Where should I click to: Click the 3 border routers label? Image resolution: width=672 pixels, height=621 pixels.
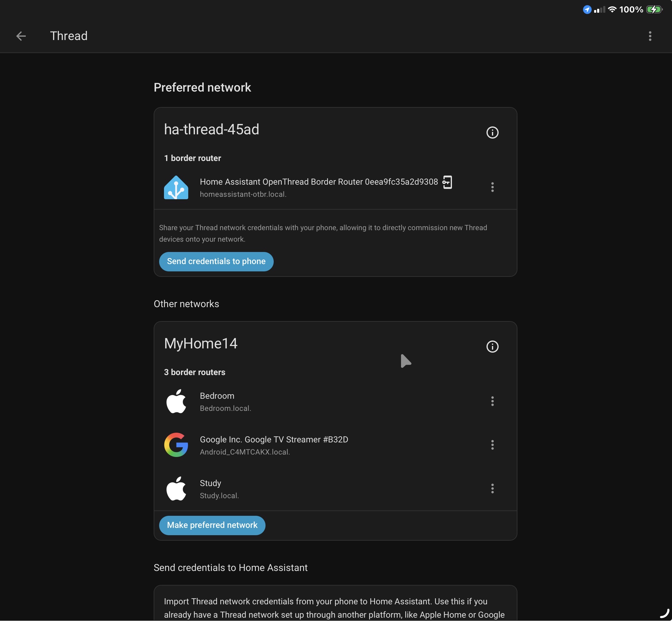(x=195, y=372)
